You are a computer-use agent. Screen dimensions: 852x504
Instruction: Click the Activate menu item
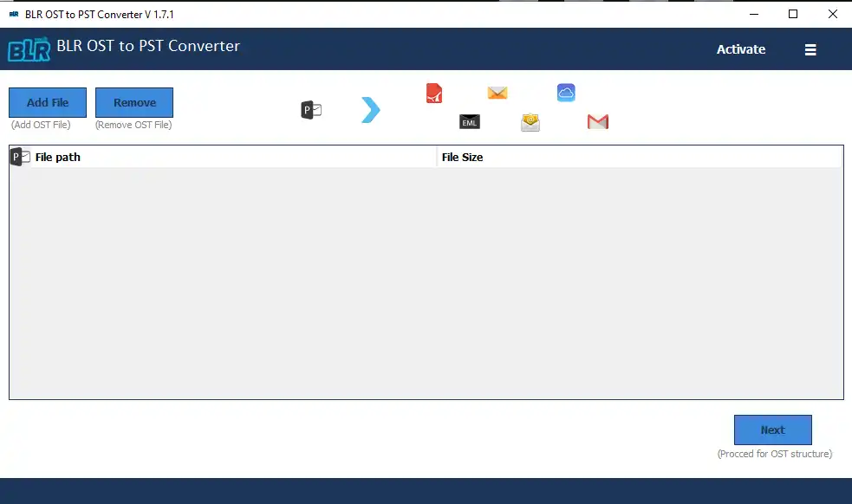tap(741, 49)
